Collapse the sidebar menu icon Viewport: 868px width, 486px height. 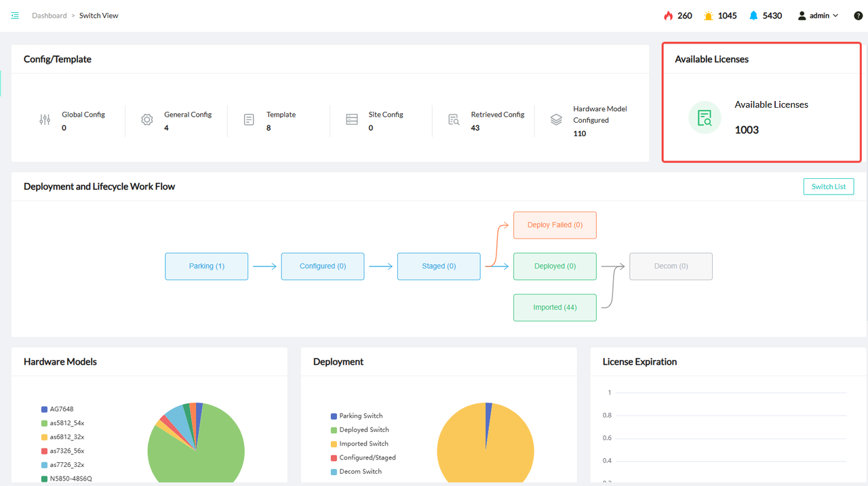pos(15,16)
